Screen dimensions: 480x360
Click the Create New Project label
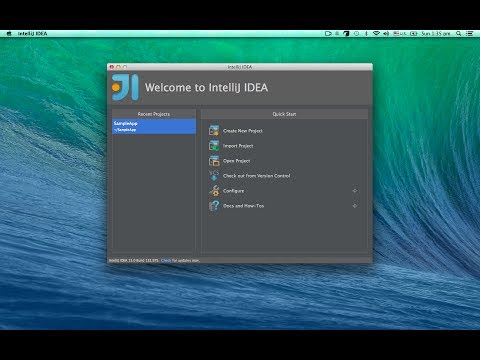click(243, 131)
